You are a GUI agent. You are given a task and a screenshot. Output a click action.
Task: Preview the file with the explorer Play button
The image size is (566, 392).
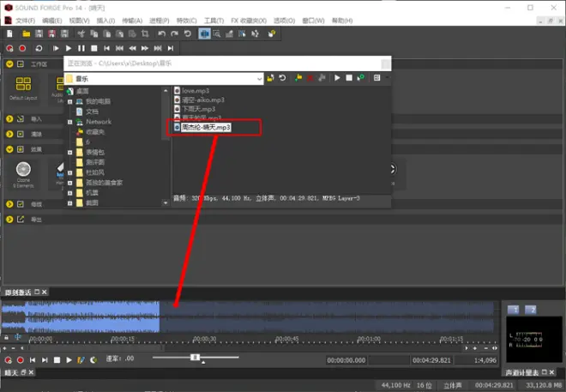[337, 77]
